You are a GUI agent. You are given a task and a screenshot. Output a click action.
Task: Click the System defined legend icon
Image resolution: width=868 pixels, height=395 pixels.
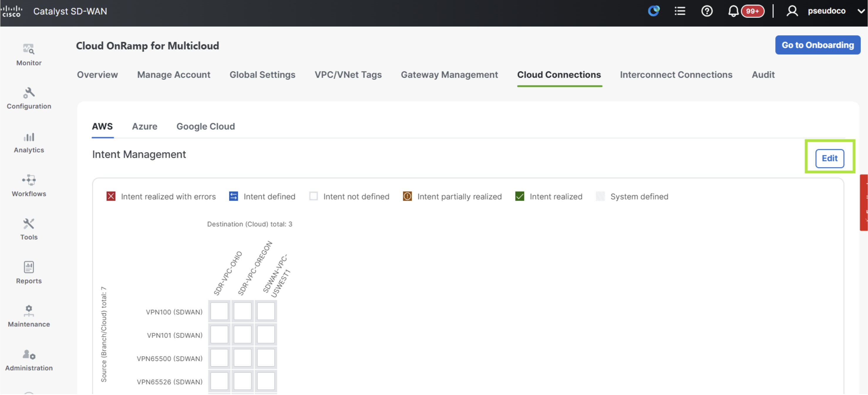click(600, 196)
